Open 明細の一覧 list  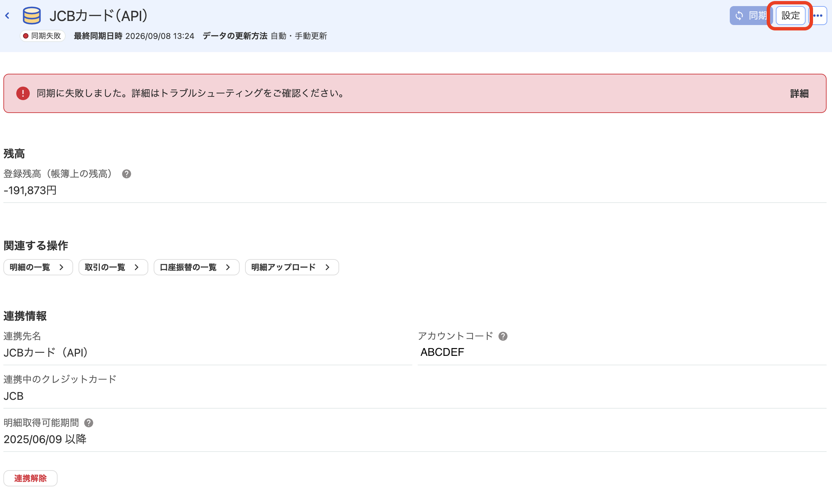coord(38,267)
